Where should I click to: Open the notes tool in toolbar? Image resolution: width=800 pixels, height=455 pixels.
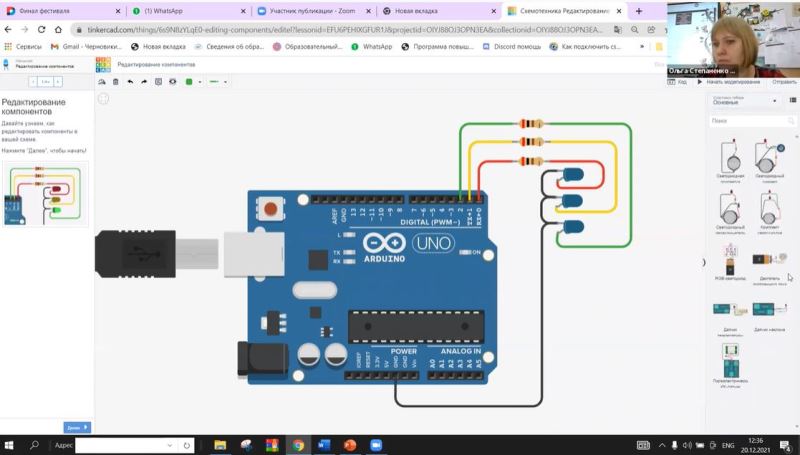tap(159, 82)
